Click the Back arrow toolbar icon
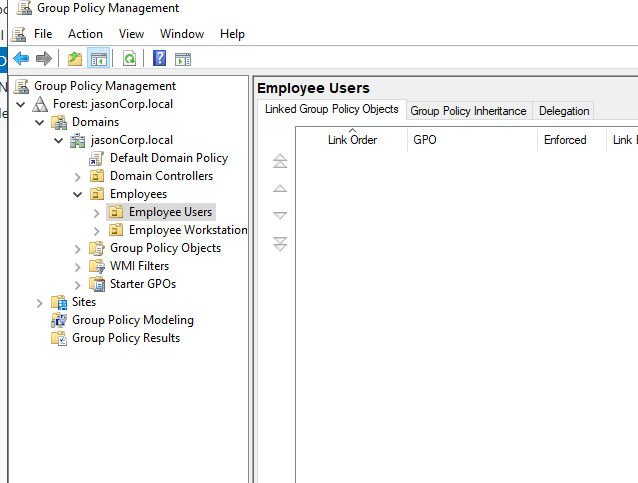638x483 pixels. point(21,59)
